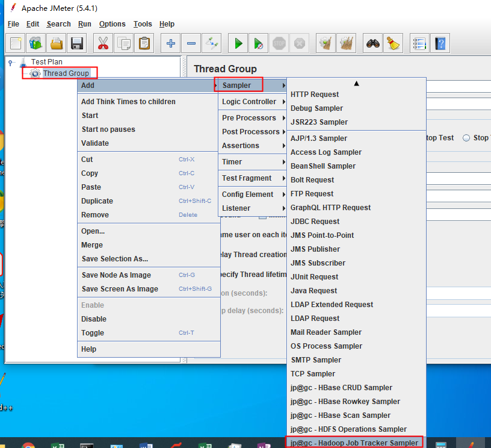Expand the Logic Controller submenu

[x=250, y=102]
